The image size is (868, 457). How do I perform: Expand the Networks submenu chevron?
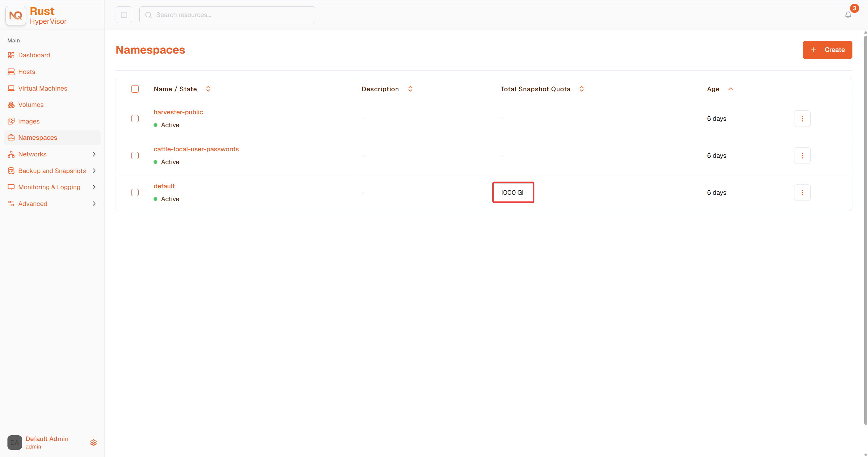(94, 154)
